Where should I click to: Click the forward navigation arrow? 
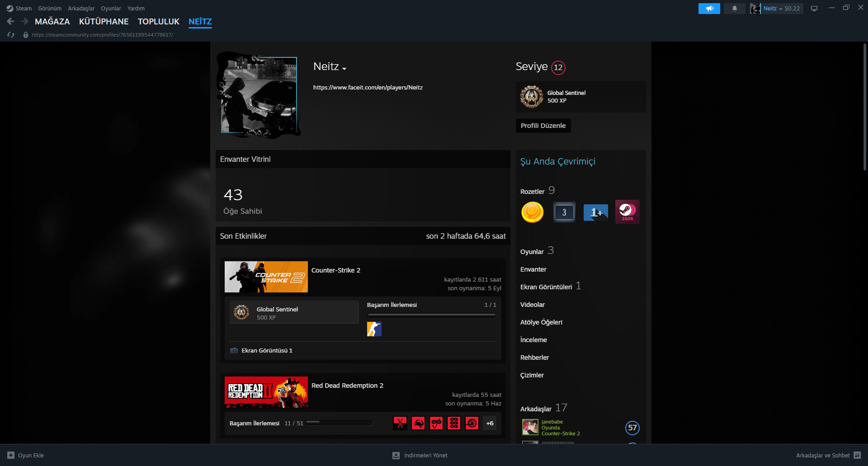coord(25,21)
